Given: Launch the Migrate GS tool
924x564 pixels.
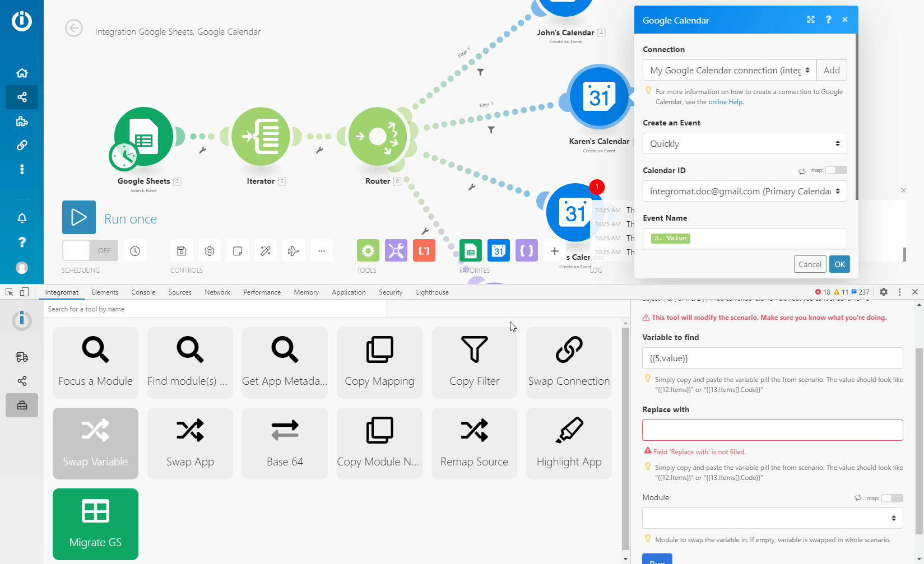Looking at the screenshot, I should 95,524.
